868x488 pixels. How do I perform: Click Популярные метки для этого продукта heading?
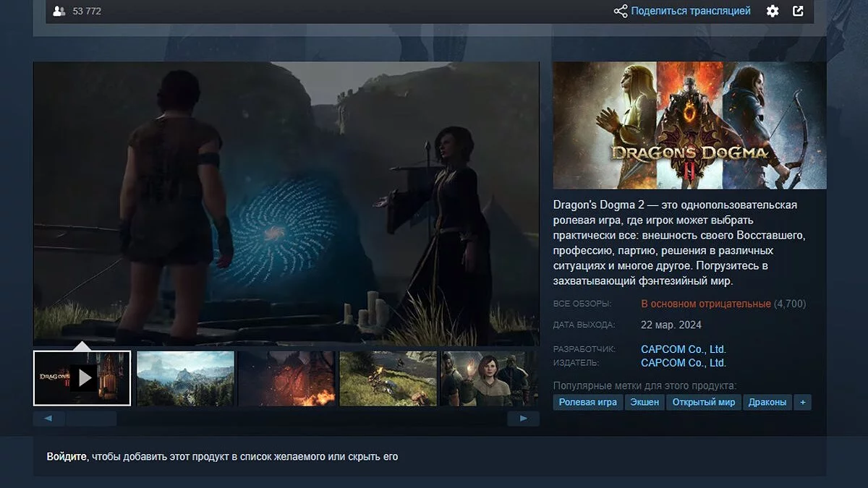pos(644,385)
